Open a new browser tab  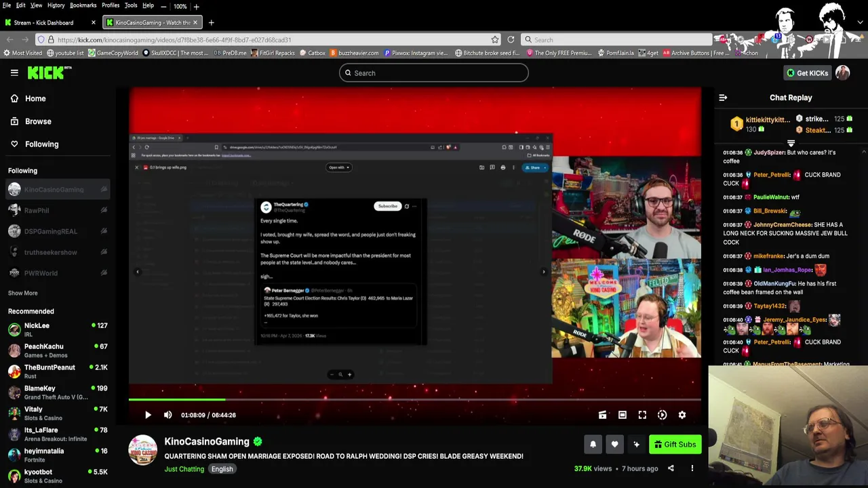[211, 22]
